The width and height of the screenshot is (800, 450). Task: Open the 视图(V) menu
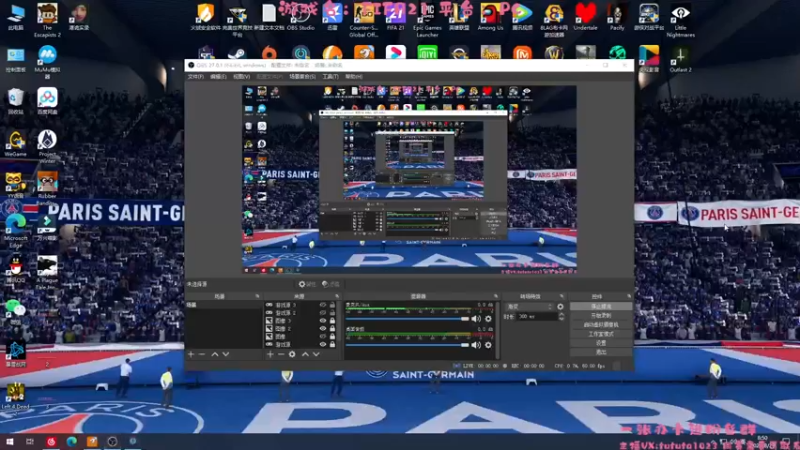(241, 77)
